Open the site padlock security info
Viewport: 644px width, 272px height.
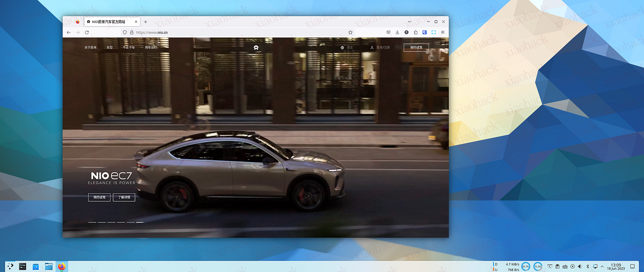(132, 33)
